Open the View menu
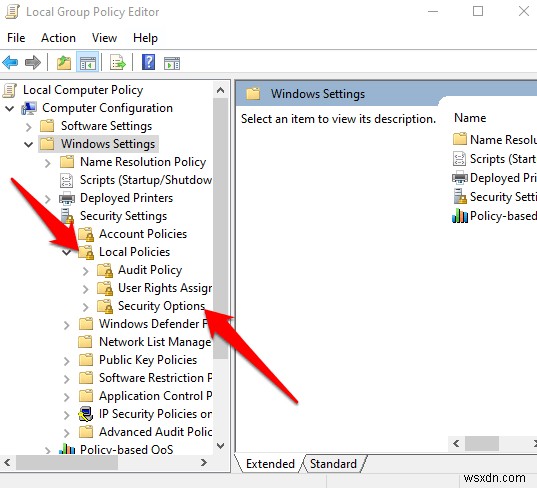Image resolution: width=537 pixels, height=488 pixels. click(104, 38)
